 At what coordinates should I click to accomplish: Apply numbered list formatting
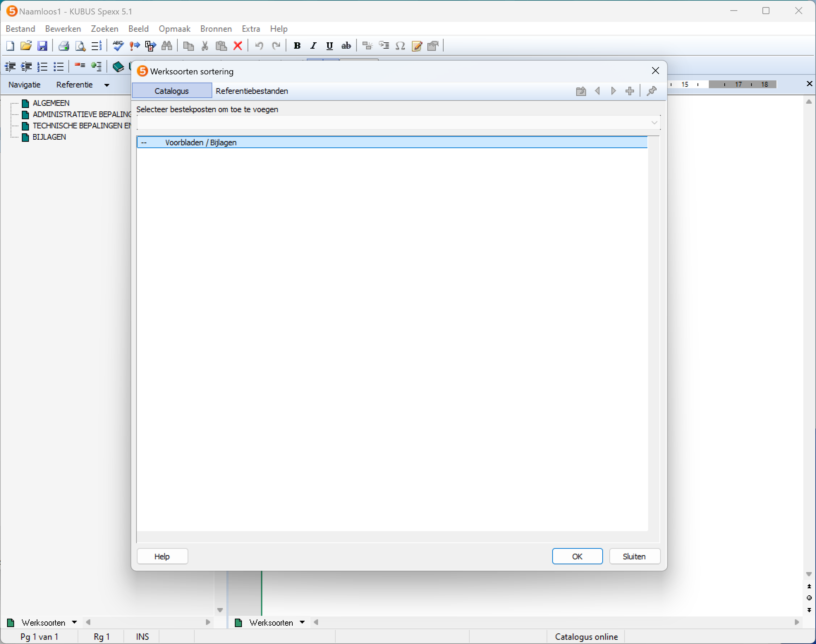click(x=42, y=67)
